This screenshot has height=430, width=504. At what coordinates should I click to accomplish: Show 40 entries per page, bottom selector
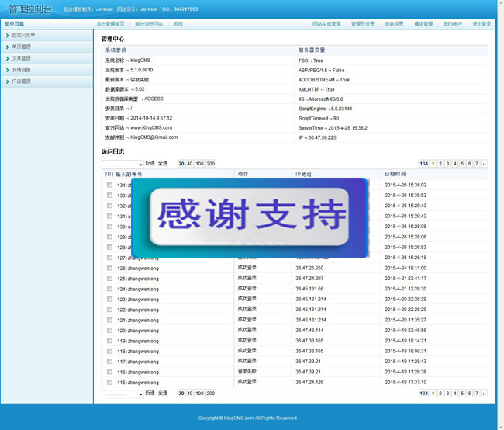(190, 394)
